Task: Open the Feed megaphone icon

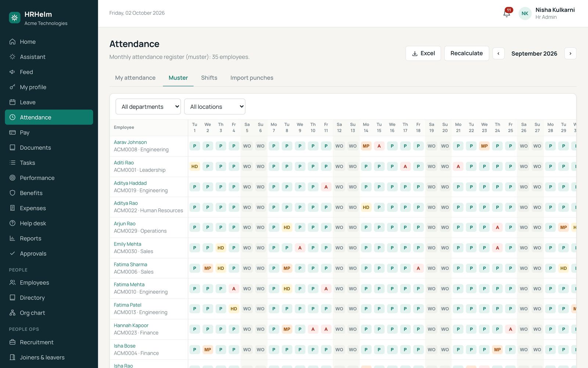Action: coord(12,72)
